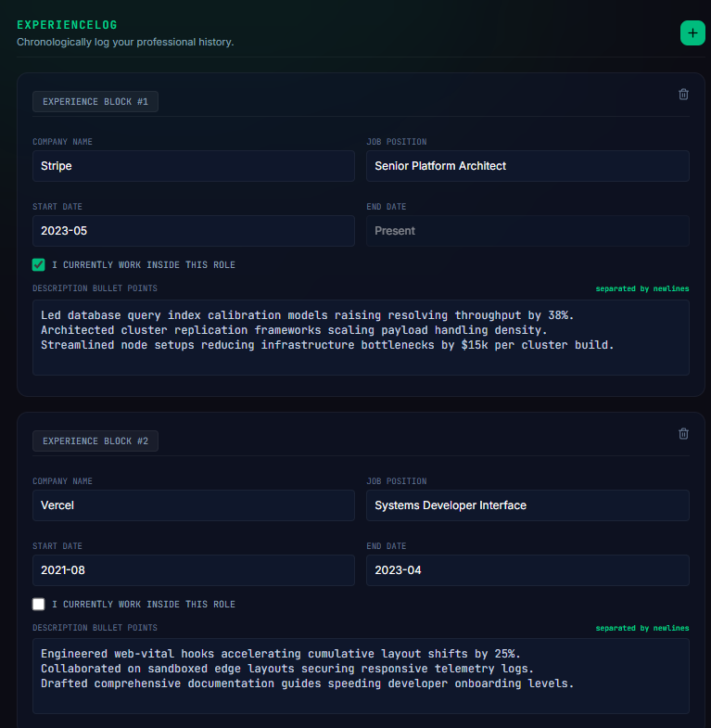Screen dimensions: 711x728
Task: Click 'I currently work inside this role' label for Stripe
Action: coord(144,264)
